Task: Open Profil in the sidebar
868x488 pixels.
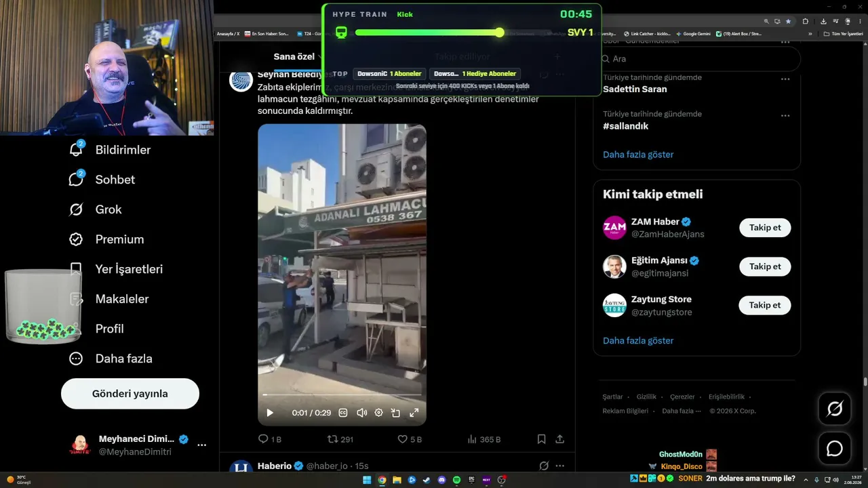Action: 109,329
